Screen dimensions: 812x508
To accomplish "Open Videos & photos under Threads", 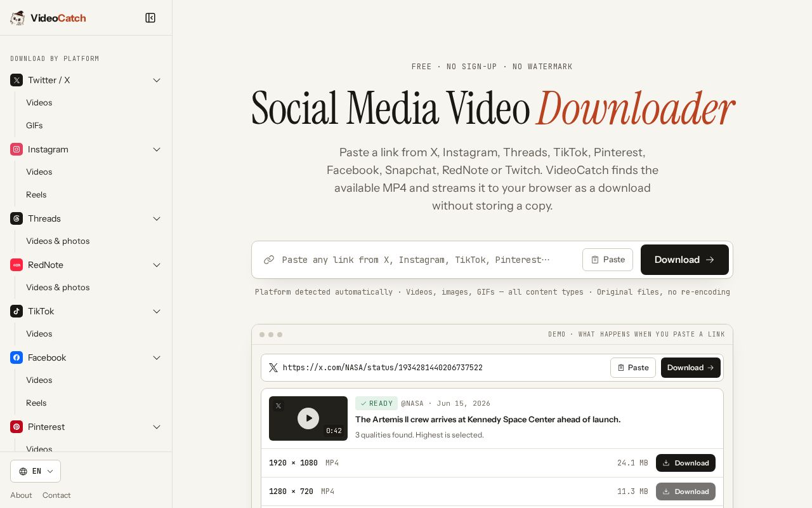I will [x=58, y=241].
